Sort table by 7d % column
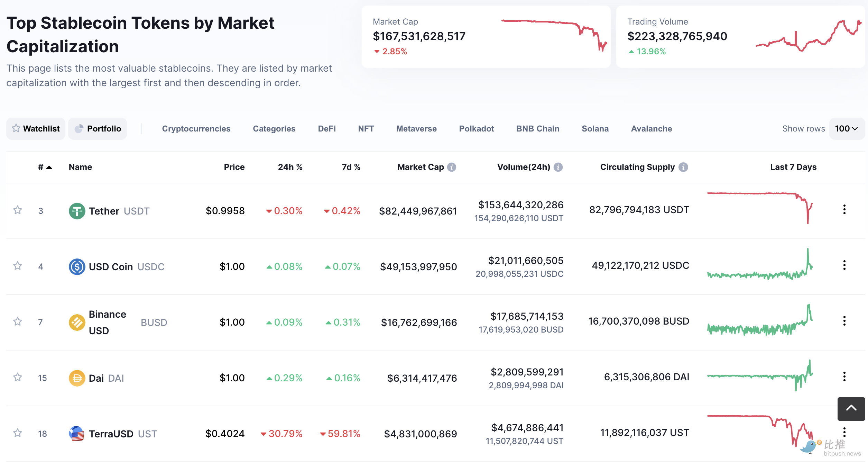 tap(351, 167)
